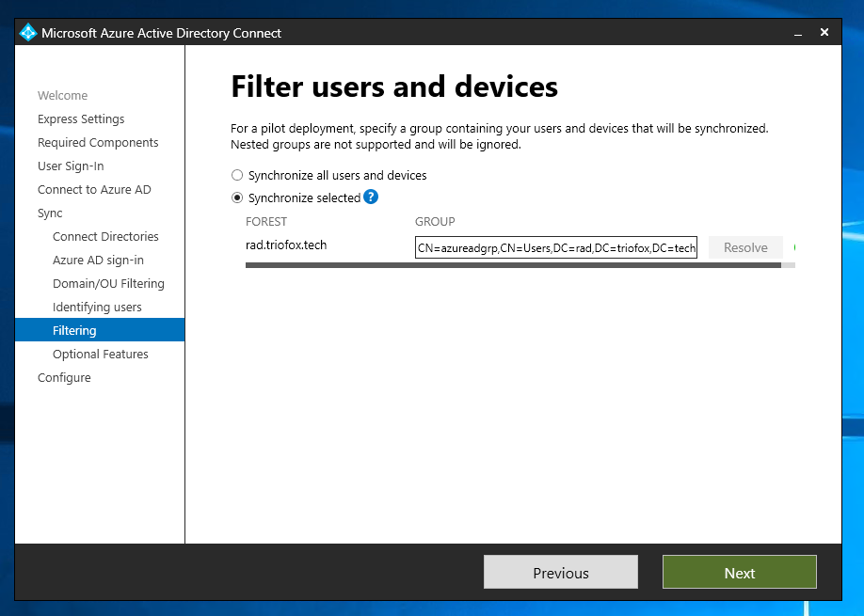Viewport: 864px width, 616px height.
Task: Open Required Components step
Action: click(x=98, y=143)
